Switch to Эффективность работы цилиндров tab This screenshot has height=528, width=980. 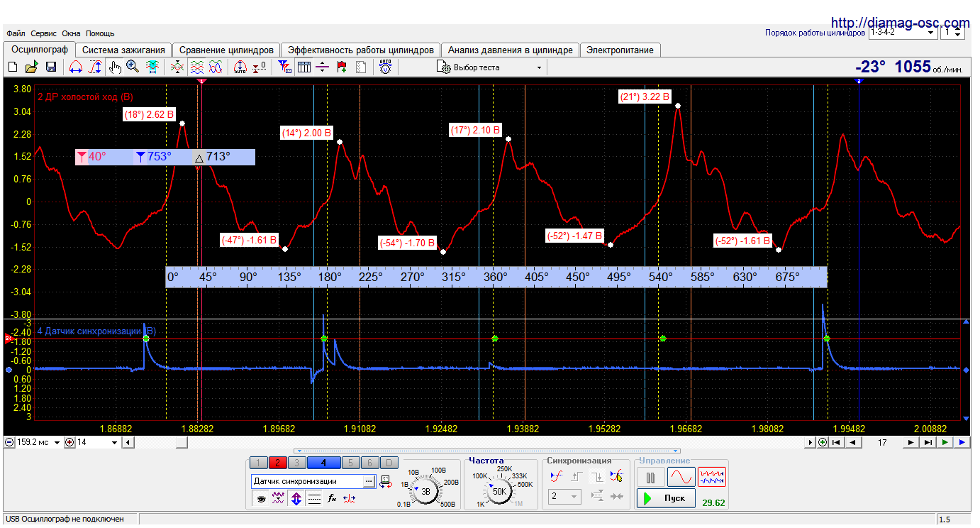pos(360,50)
